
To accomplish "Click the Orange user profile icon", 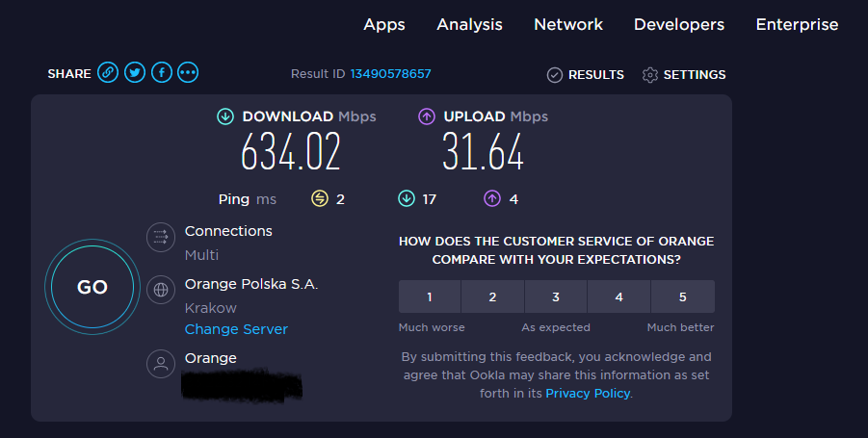I will click(161, 364).
